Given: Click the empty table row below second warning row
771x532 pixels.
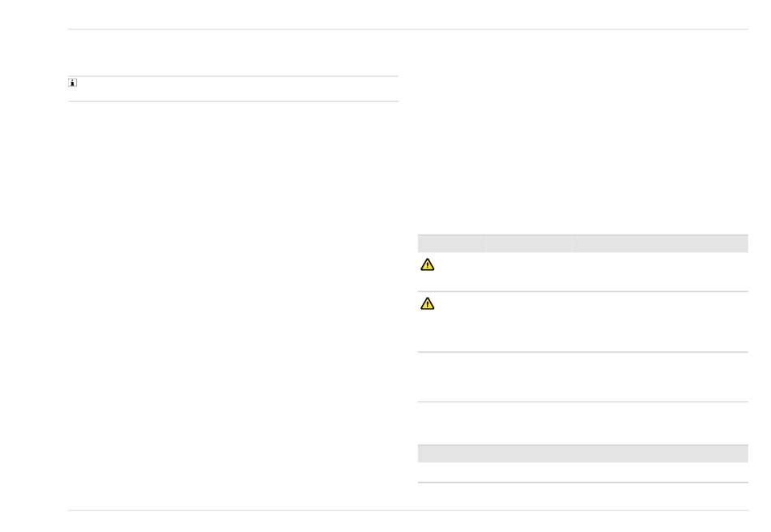Looking at the screenshot, I should (x=584, y=377).
